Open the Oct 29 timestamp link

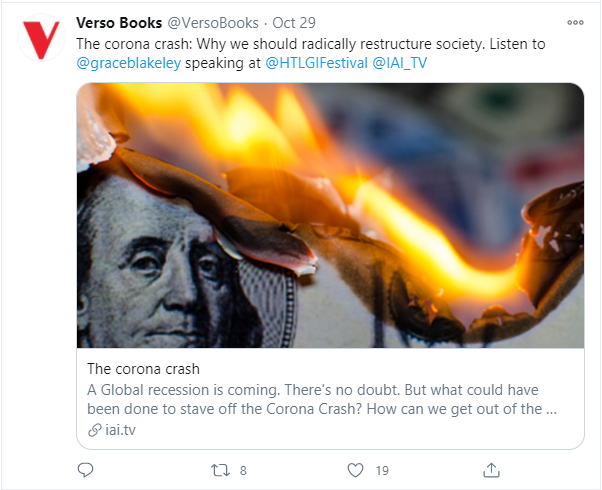pyautogui.click(x=294, y=23)
